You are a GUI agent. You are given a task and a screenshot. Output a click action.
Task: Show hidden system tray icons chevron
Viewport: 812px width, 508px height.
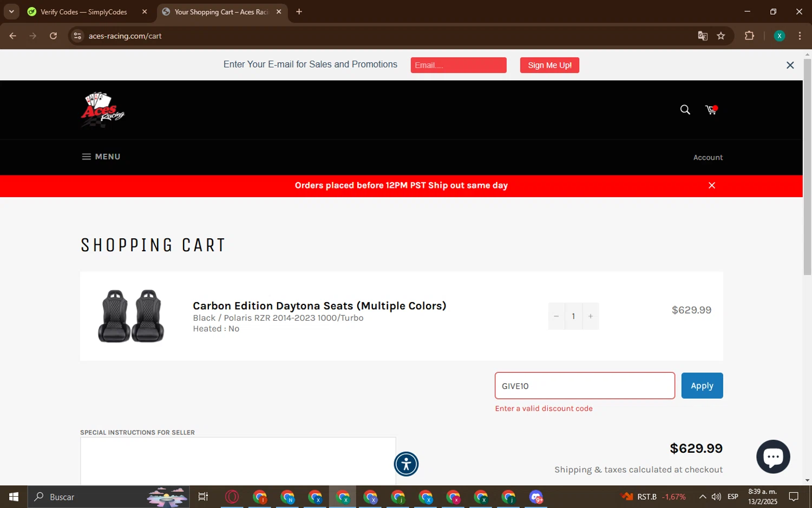pos(702,497)
